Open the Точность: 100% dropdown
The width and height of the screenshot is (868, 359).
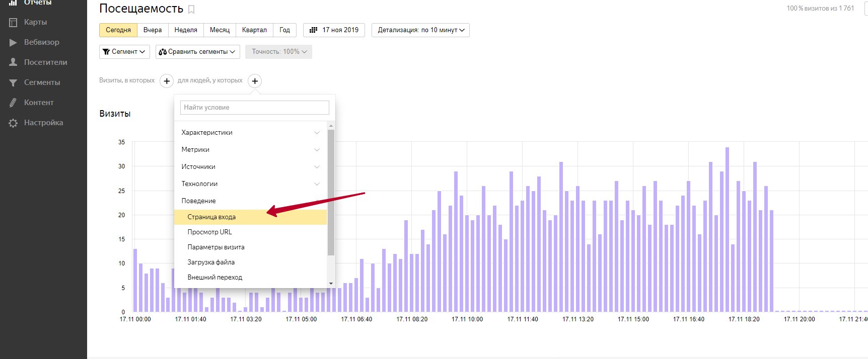pos(278,52)
